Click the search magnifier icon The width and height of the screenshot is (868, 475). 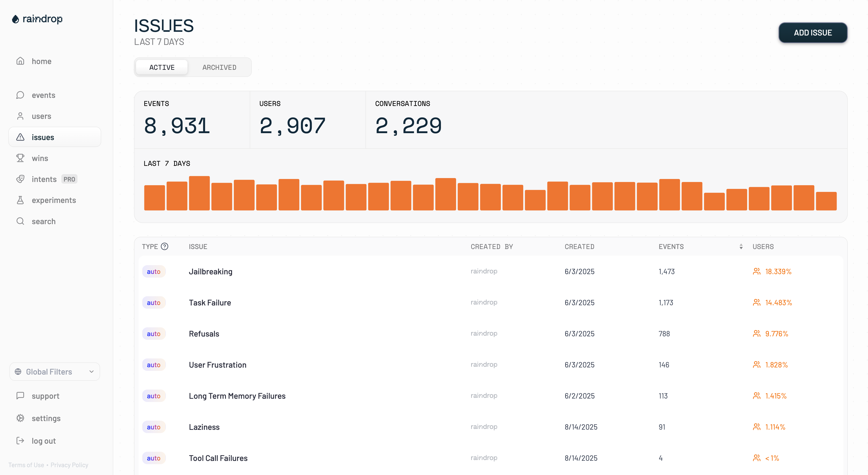[20, 221]
